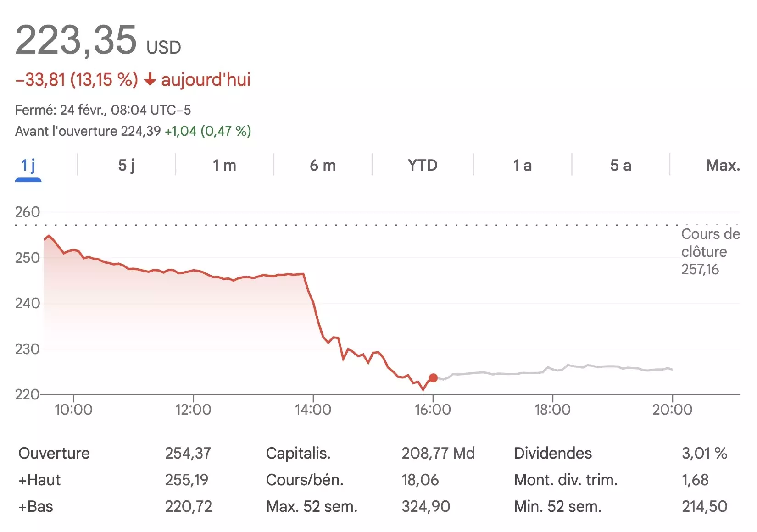Switch to the 5 j chart range
757x532 pixels.
click(127, 165)
